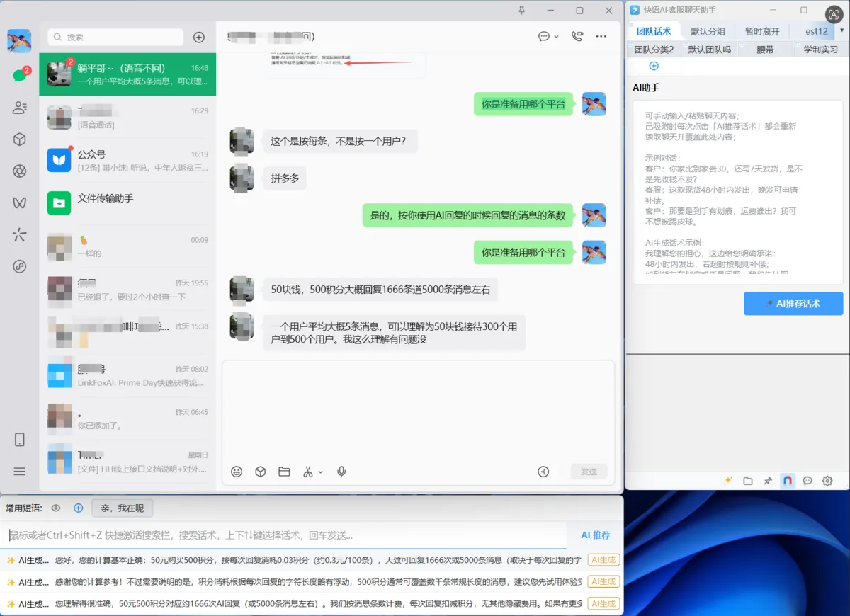Viewport: 850px width, 616px height.
Task: Click the AI 推荐 link in search bar
Action: coord(596,535)
